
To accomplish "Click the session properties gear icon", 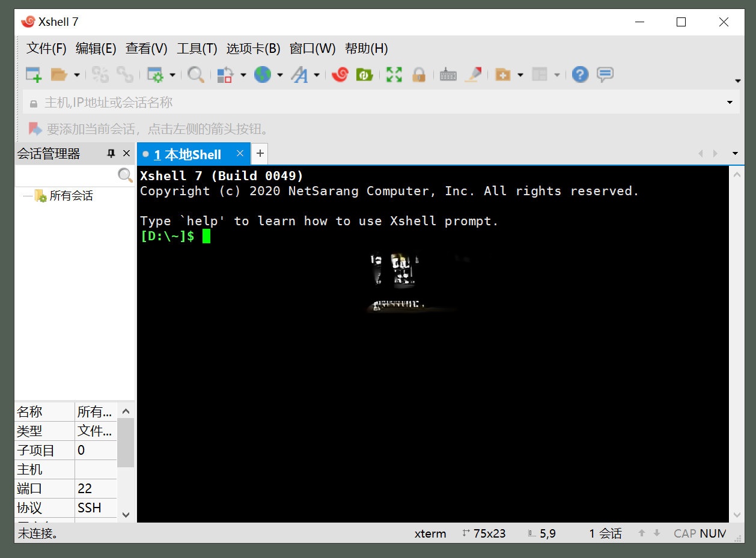I will click(x=156, y=74).
